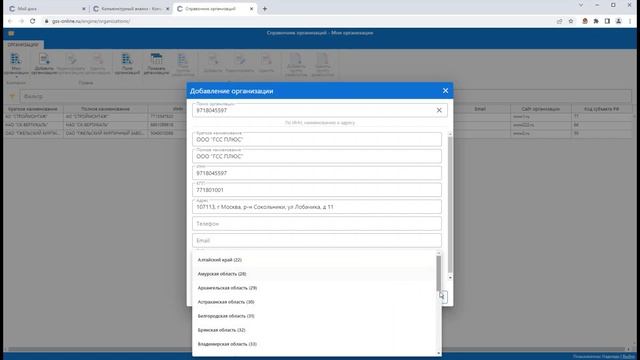Click the Телефон input field
This screenshot has height=360, width=640.
click(317, 224)
